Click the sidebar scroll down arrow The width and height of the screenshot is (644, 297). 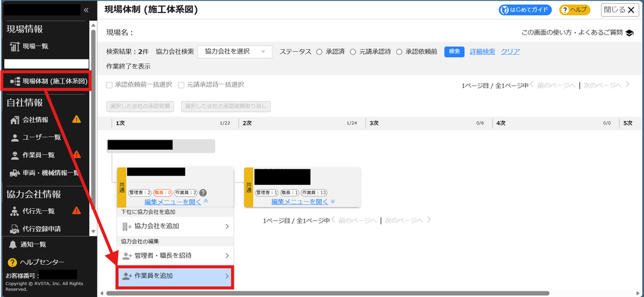click(x=94, y=232)
